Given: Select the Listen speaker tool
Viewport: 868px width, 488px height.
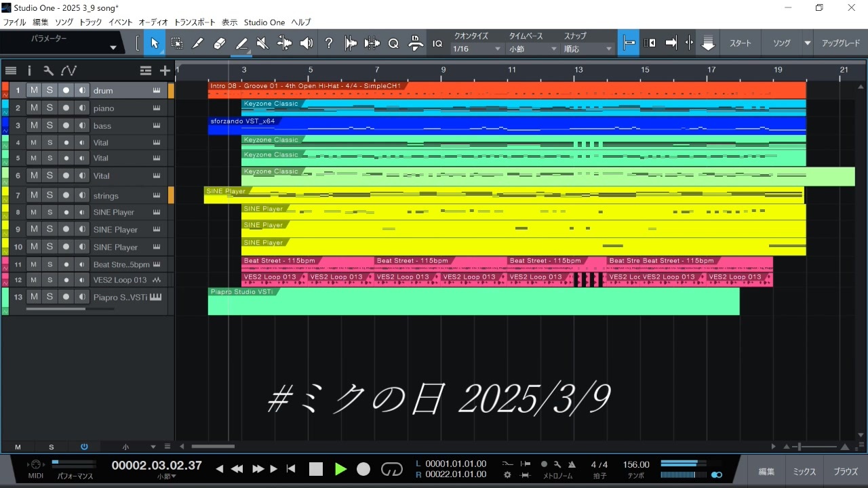Looking at the screenshot, I should 307,43.
